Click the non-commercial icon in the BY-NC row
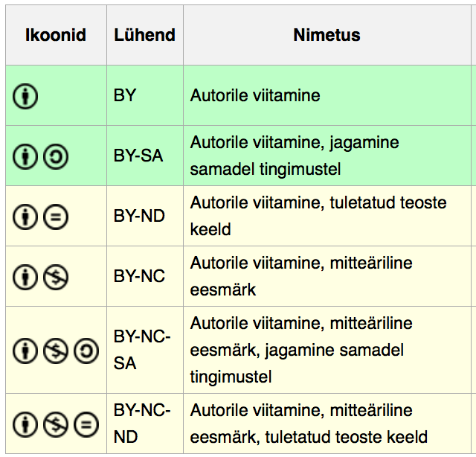Screen dimensions: 476x457 point(56,277)
